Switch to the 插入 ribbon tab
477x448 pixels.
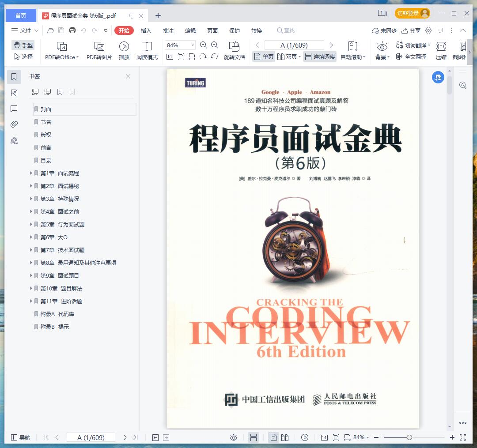(x=146, y=30)
